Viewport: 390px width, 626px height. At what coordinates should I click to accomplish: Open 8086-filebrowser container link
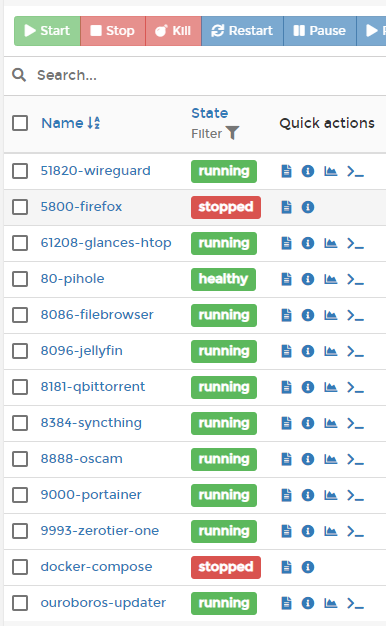tap(97, 315)
